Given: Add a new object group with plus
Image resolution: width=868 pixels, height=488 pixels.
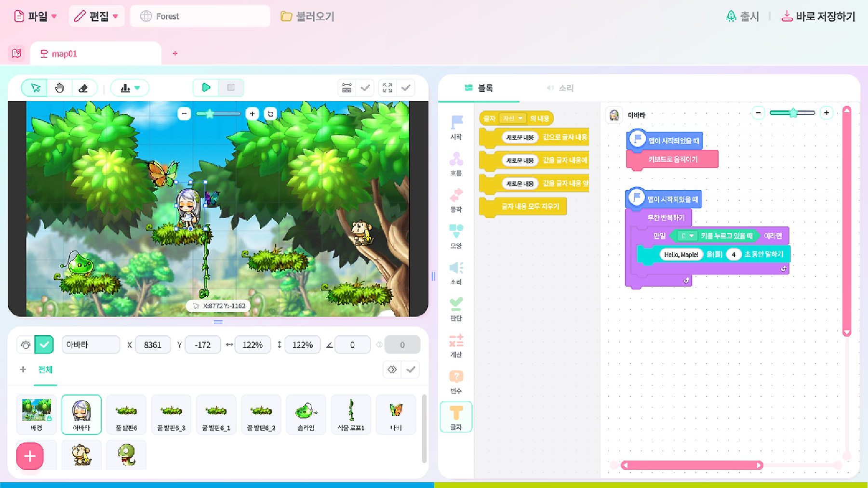Looking at the screenshot, I should (x=23, y=369).
